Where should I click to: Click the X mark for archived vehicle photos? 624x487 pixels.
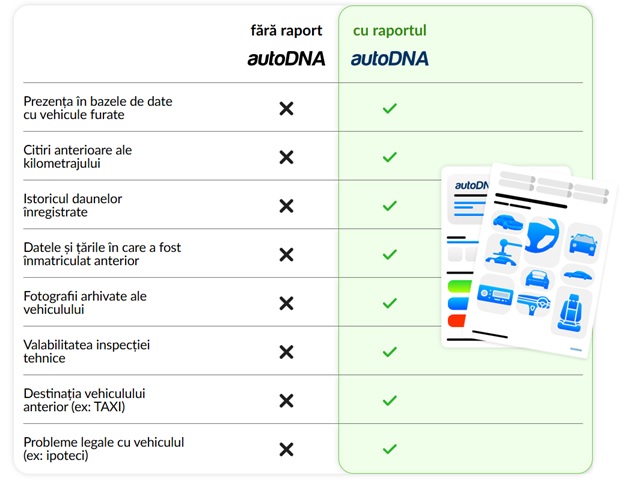[286, 303]
